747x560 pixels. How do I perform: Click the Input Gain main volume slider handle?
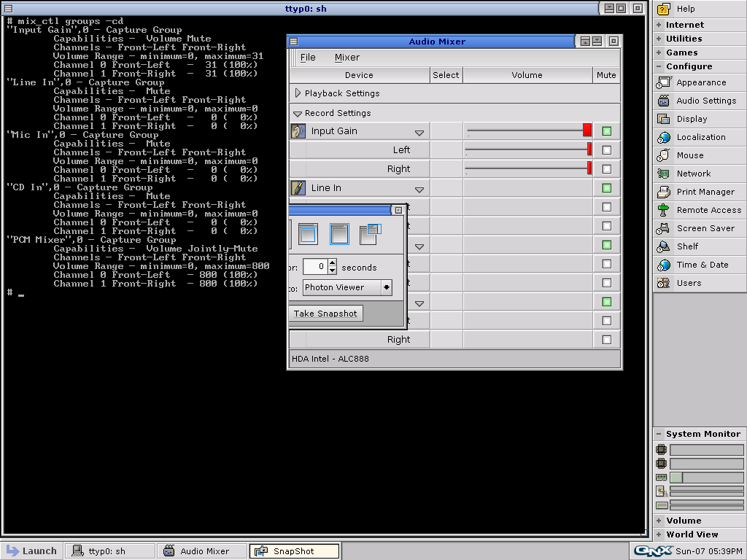[587, 130]
